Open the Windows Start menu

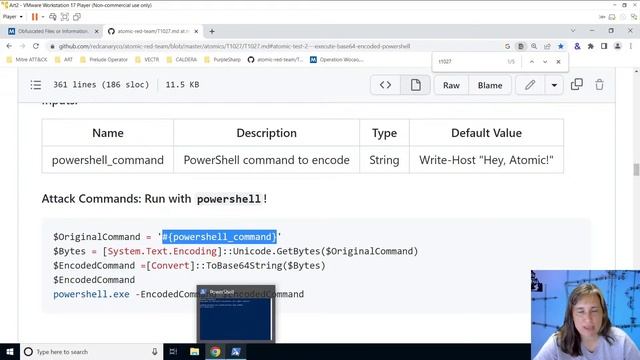[x=10, y=351]
